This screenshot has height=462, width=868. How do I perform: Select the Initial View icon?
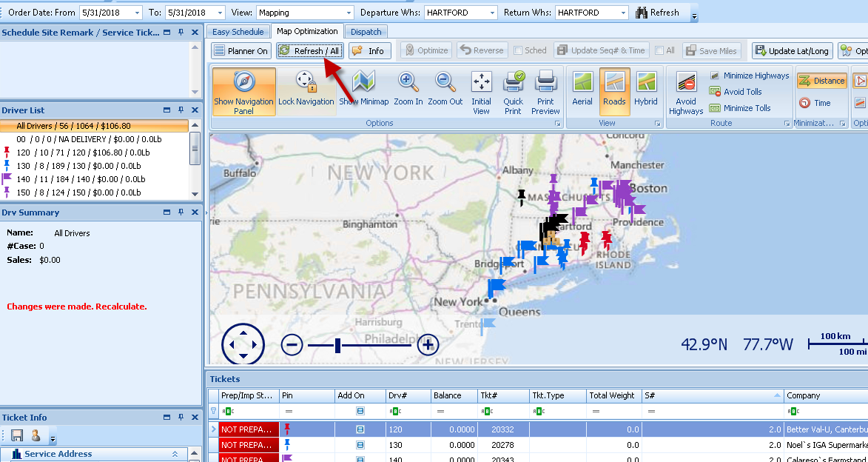(481, 91)
